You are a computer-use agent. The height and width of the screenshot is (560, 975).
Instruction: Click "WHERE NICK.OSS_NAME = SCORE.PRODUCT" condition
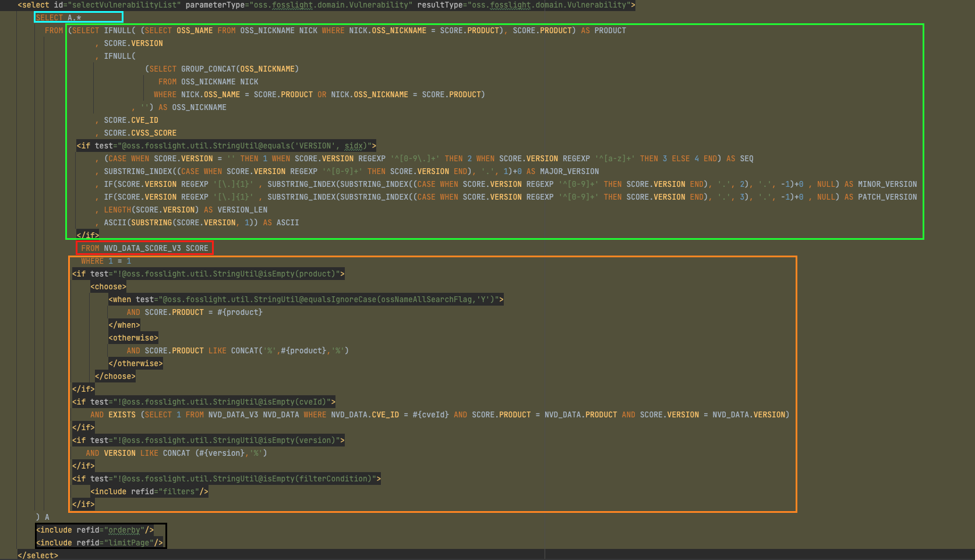[x=233, y=94]
